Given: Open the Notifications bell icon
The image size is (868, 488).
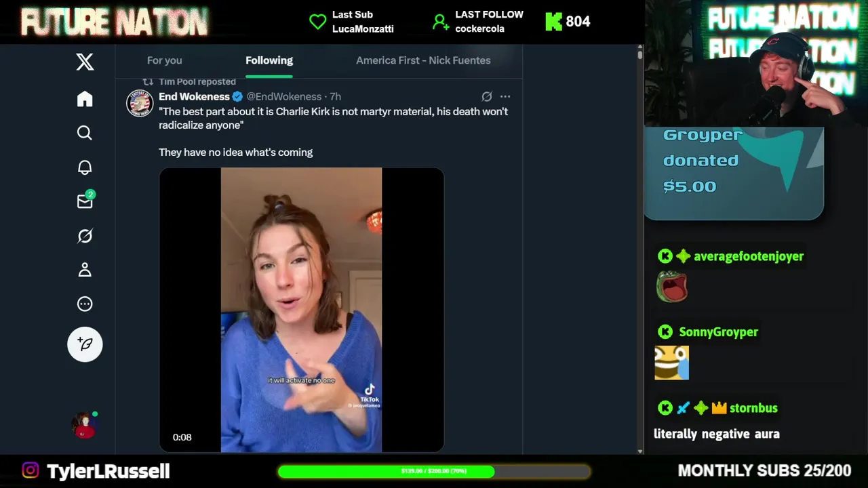Looking at the screenshot, I should tap(85, 167).
